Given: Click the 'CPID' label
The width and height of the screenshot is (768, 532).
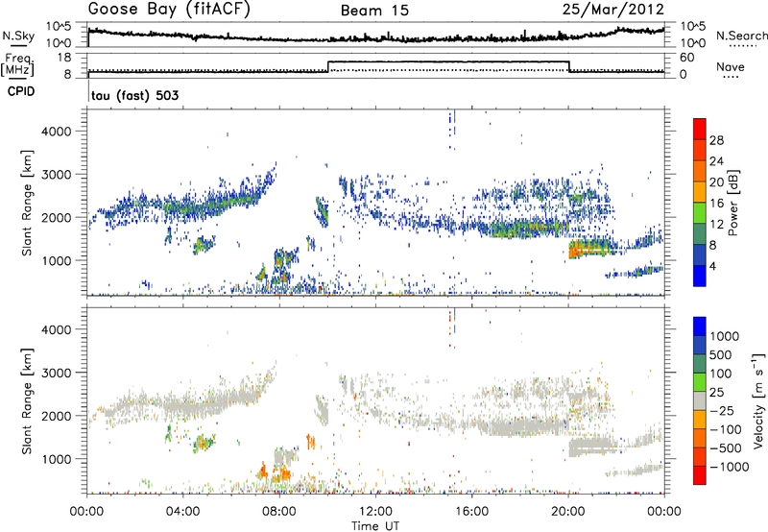Looking at the screenshot, I should point(20,91).
